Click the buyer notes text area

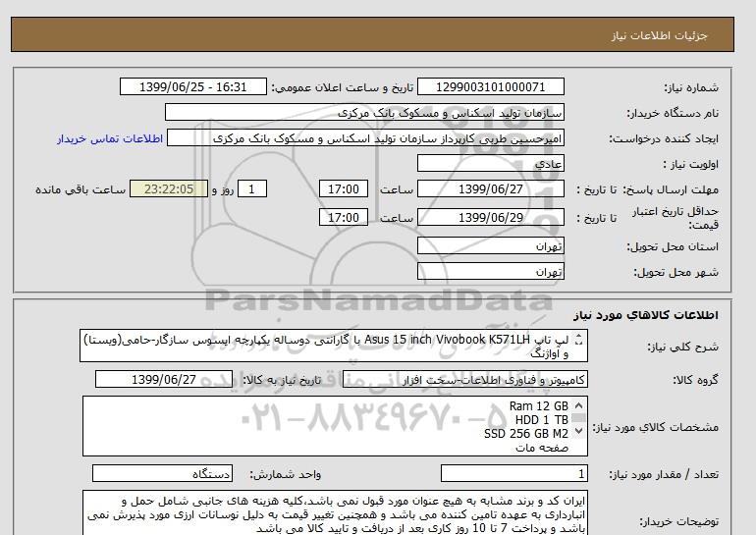pyautogui.click(x=335, y=512)
